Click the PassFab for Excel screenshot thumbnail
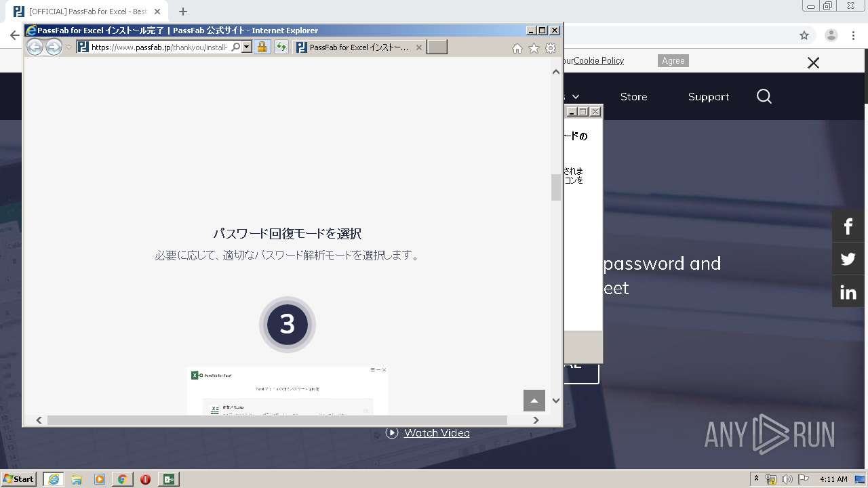The height and width of the screenshot is (488, 868). tap(288, 391)
